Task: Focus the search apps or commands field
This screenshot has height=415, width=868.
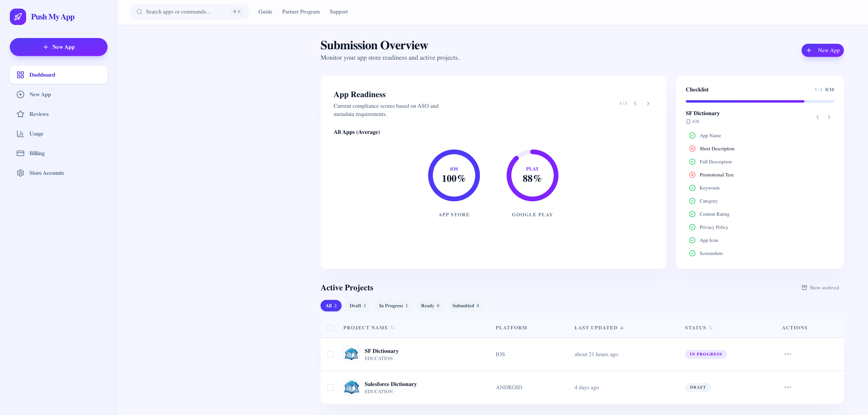Action: (x=187, y=12)
